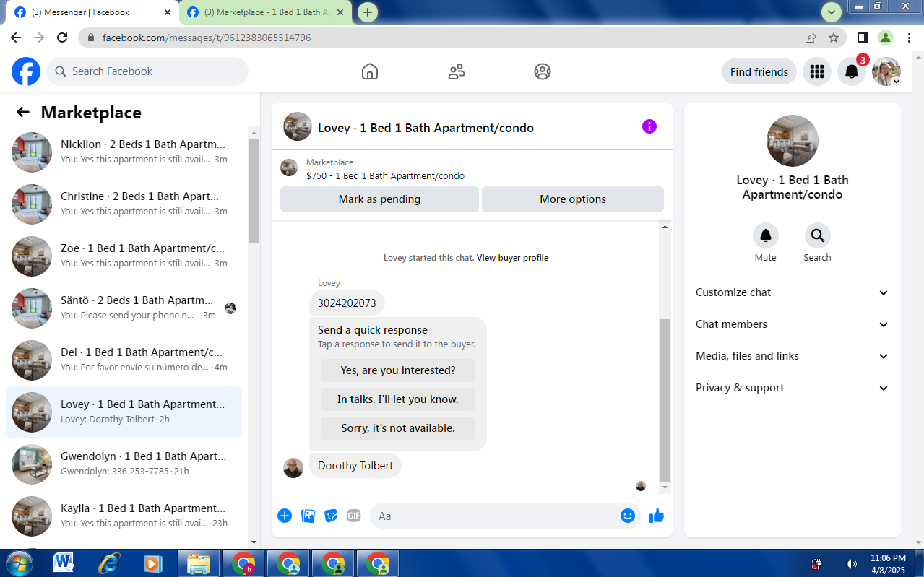Attach a photo using the image icon

click(x=308, y=516)
